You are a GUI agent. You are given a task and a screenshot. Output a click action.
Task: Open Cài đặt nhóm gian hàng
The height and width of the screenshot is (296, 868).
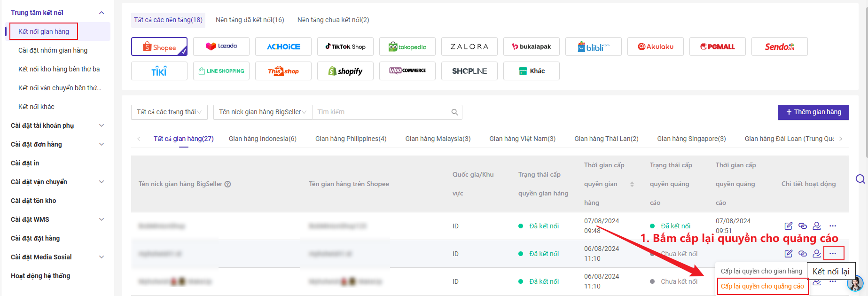click(x=53, y=50)
